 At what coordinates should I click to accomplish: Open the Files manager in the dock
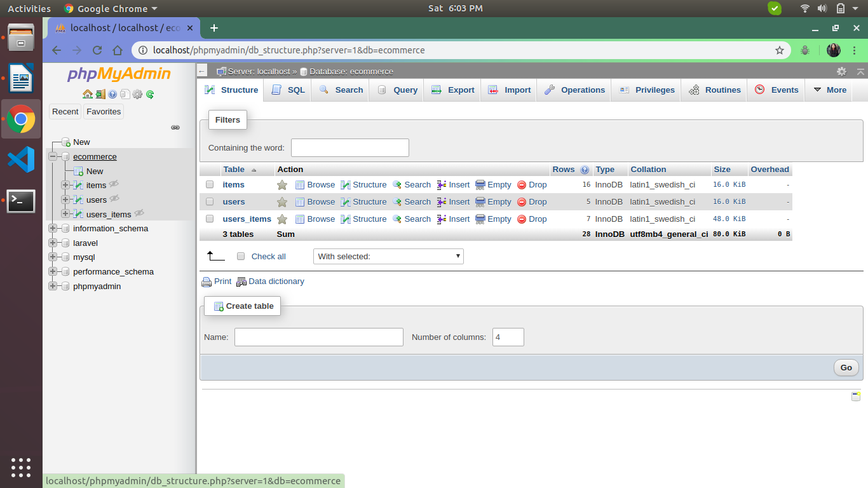click(x=21, y=37)
